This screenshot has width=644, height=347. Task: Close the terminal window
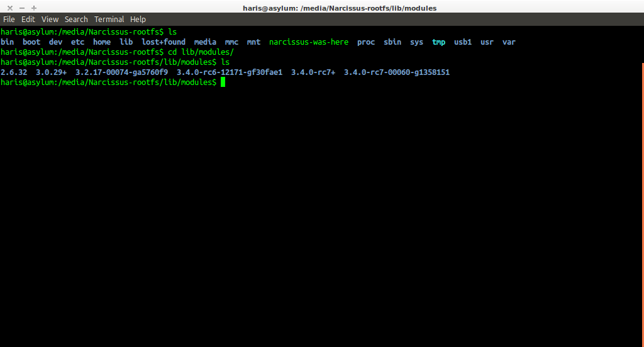tap(10, 8)
